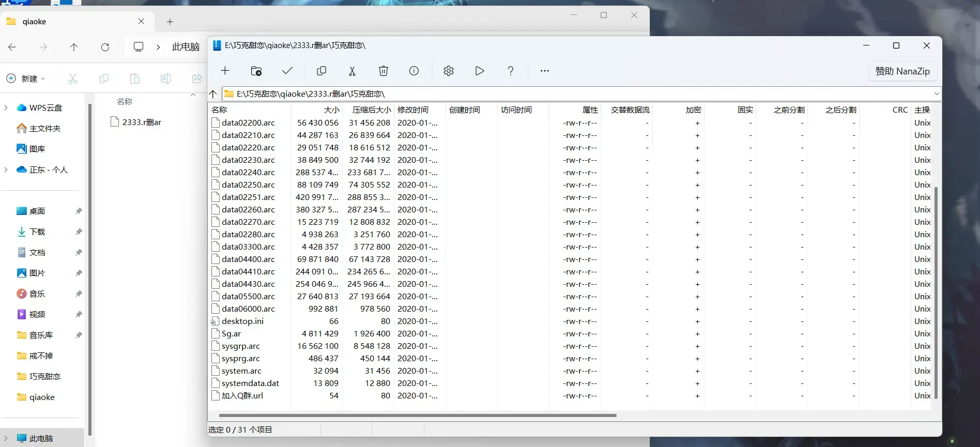Select file data02240.arc in the list

248,172
